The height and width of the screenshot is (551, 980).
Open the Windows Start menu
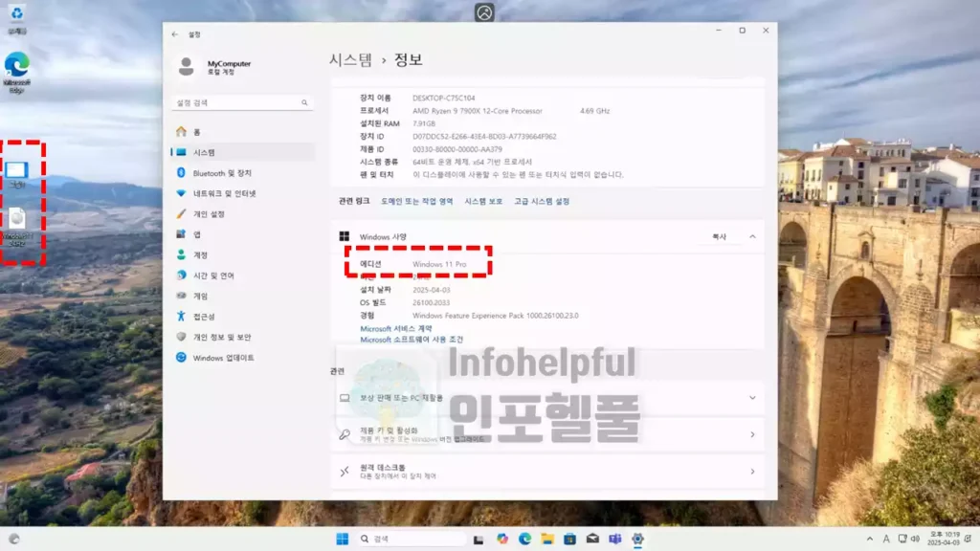pyautogui.click(x=343, y=540)
